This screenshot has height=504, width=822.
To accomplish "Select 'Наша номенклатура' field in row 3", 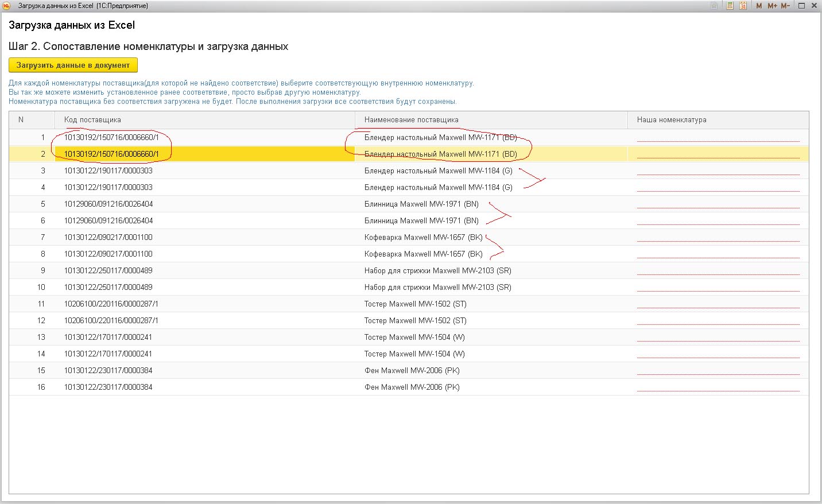I will [x=718, y=170].
